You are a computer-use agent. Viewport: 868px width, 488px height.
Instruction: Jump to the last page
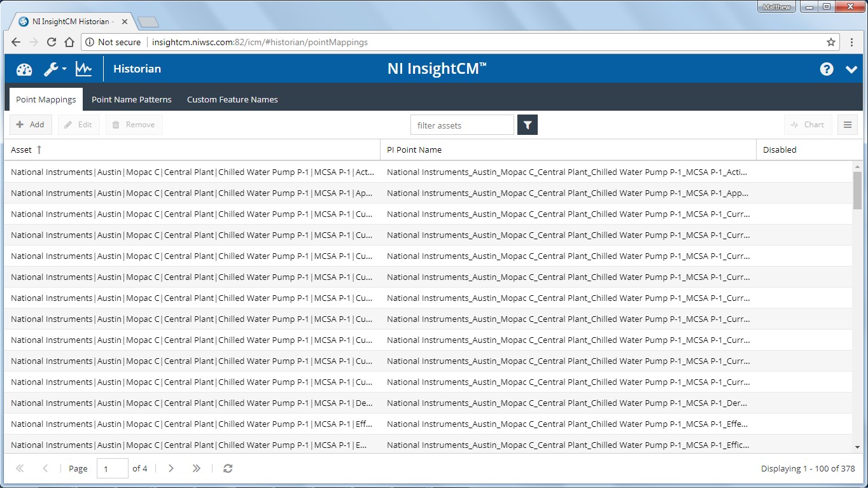click(x=197, y=468)
